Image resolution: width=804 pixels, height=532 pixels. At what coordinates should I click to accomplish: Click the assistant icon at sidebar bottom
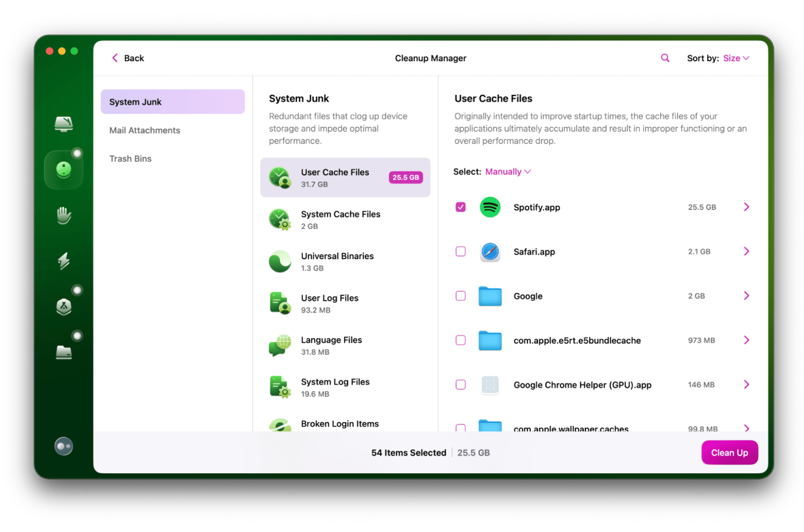tap(63, 446)
